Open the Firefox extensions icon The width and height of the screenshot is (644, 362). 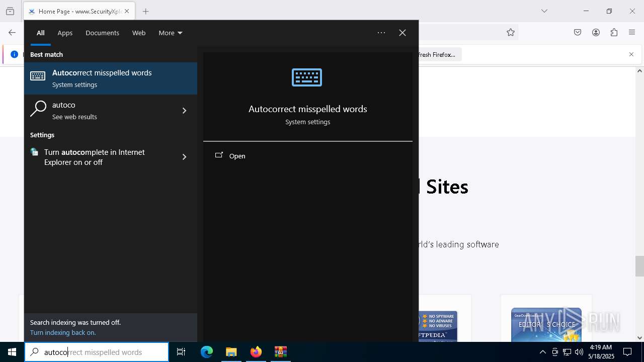[x=614, y=32]
